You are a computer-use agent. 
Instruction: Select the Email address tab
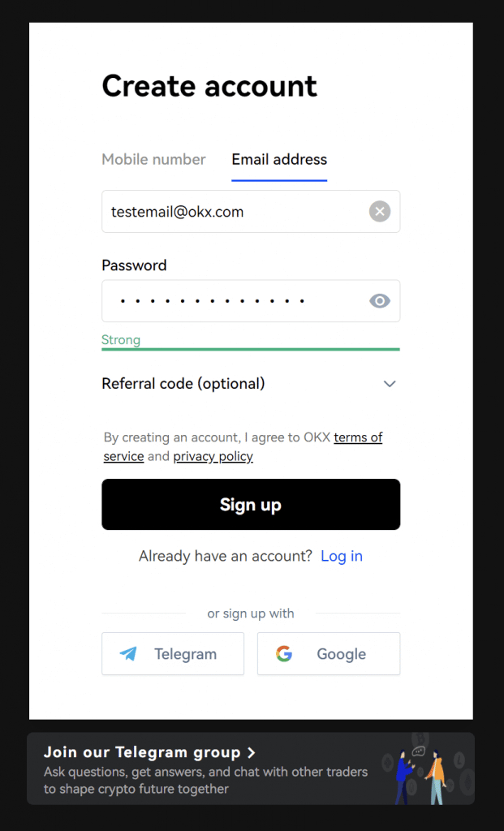(279, 160)
